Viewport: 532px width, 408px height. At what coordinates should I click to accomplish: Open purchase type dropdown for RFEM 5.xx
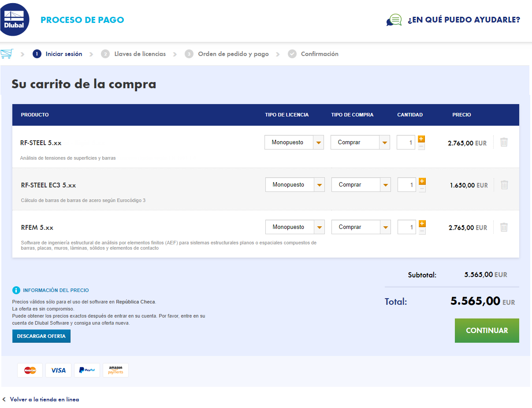coord(361,227)
